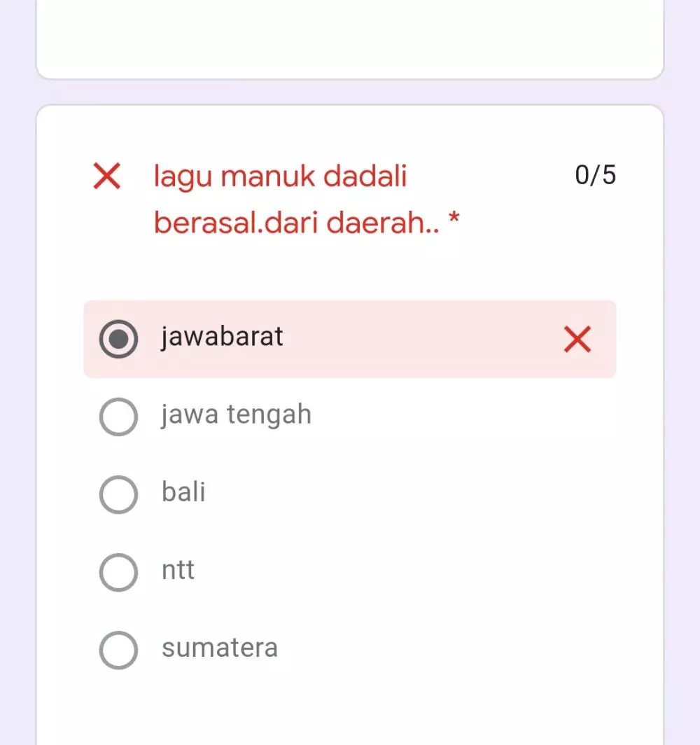Click the red X beside the jawabarat answer
The height and width of the screenshot is (745, 700).
[x=577, y=340]
